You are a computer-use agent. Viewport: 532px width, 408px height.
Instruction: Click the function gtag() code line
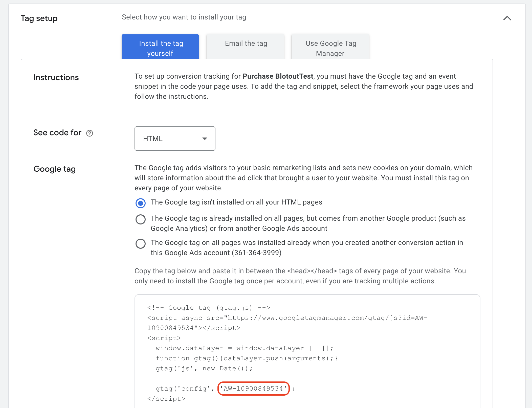[x=246, y=358]
